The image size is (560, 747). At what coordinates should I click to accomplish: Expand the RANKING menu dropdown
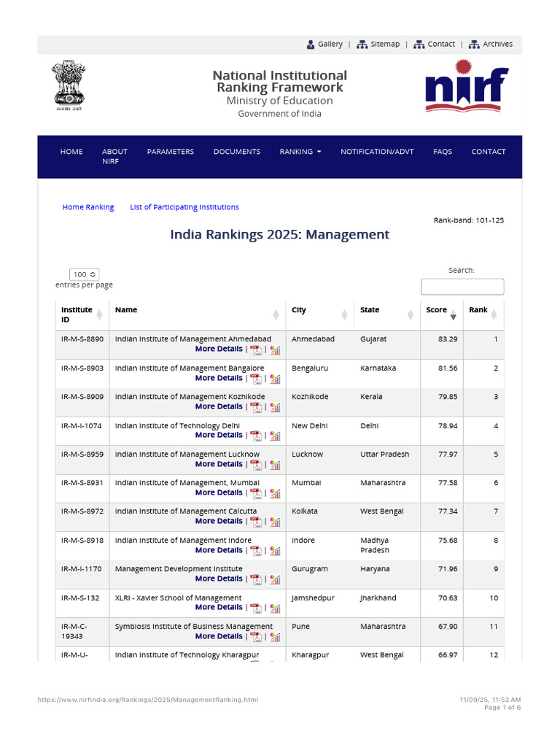(x=300, y=152)
